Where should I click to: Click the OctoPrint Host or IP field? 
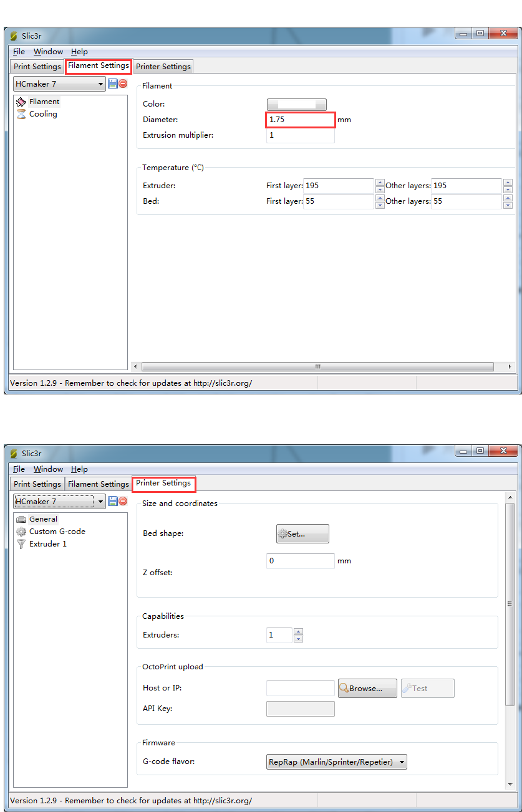point(301,689)
